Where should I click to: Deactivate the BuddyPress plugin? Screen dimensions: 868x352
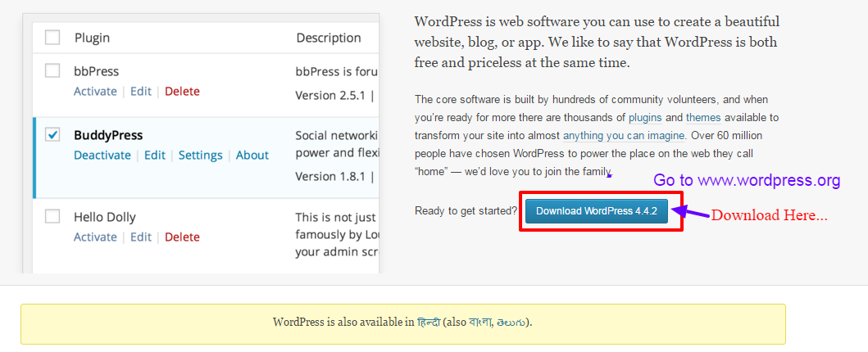coord(102,156)
